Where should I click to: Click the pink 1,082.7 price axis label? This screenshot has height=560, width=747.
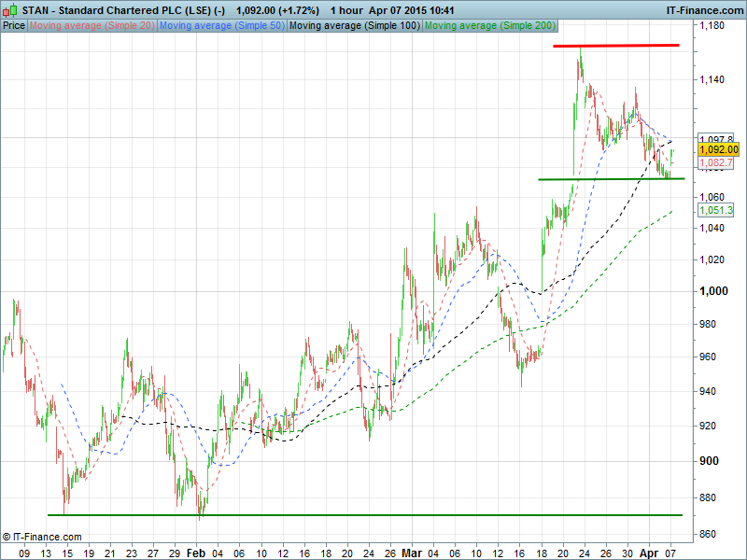(x=714, y=162)
